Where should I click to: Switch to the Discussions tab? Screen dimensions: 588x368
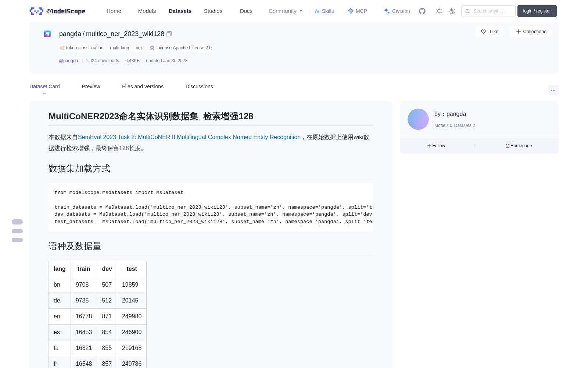click(x=199, y=86)
